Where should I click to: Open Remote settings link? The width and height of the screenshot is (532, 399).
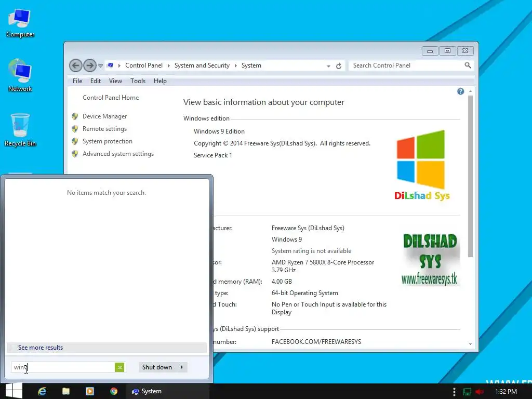[104, 129]
